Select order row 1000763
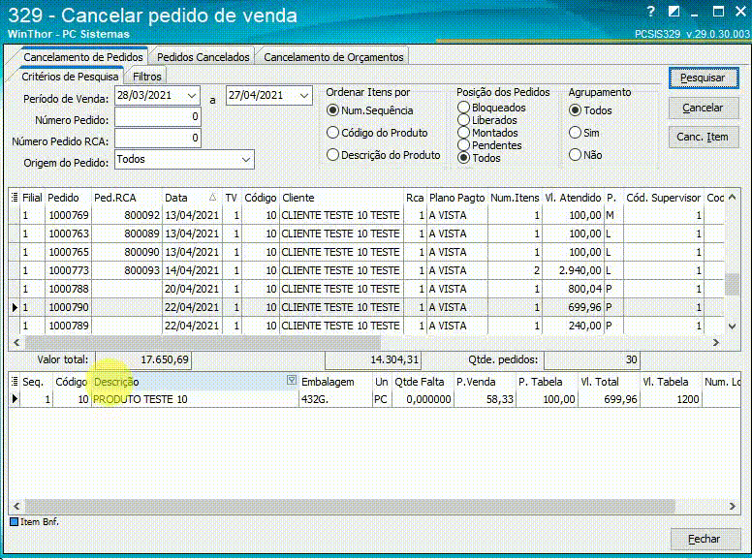 point(366,233)
